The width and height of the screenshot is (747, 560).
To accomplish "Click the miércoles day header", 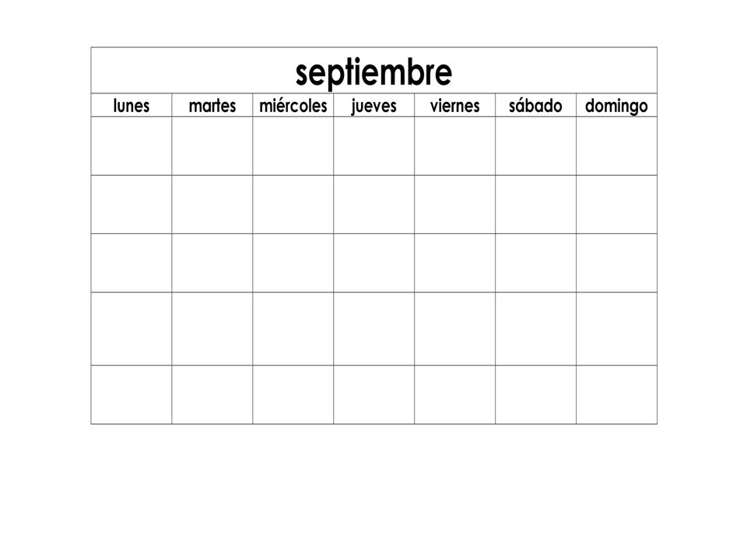I will 293,105.
